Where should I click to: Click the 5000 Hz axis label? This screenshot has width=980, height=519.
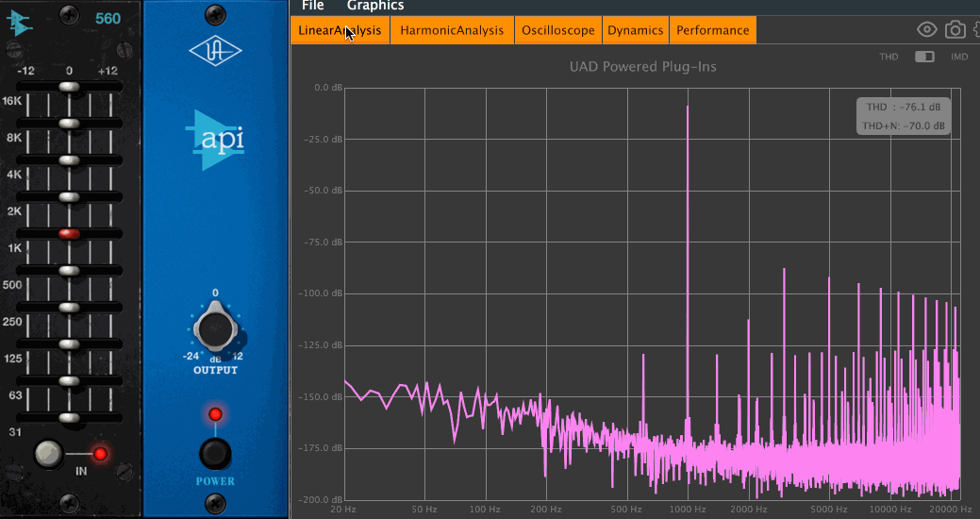click(x=829, y=509)
